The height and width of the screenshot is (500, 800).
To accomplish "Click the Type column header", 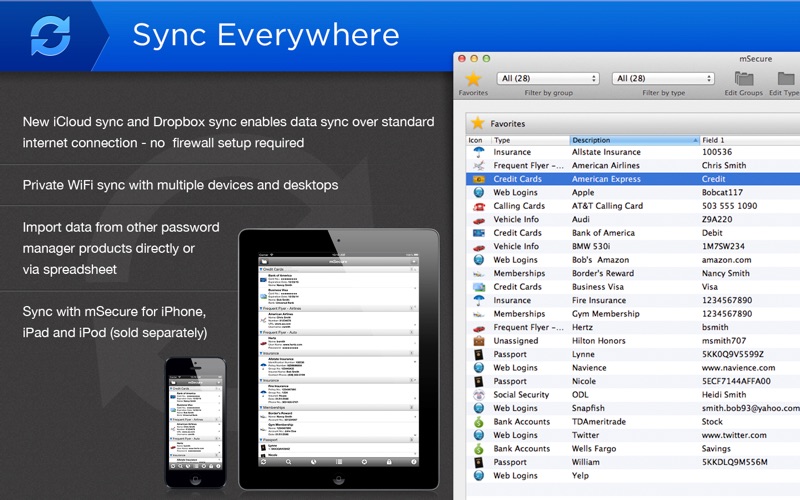I will 528,140.
